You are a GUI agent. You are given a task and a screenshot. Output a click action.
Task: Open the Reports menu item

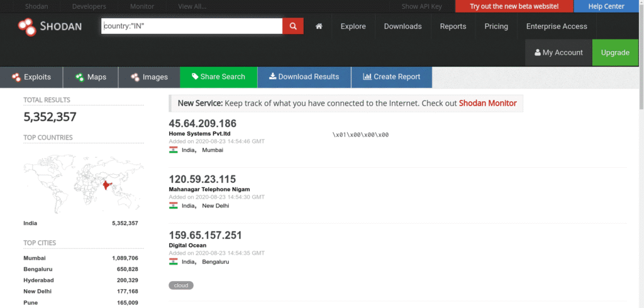pyautogui.click(x=453, y=26)
